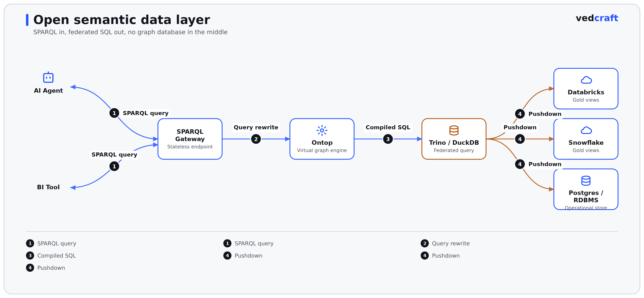
Task: Click badge 4 on the arrow to Snowflake
Action: point(520,139)
